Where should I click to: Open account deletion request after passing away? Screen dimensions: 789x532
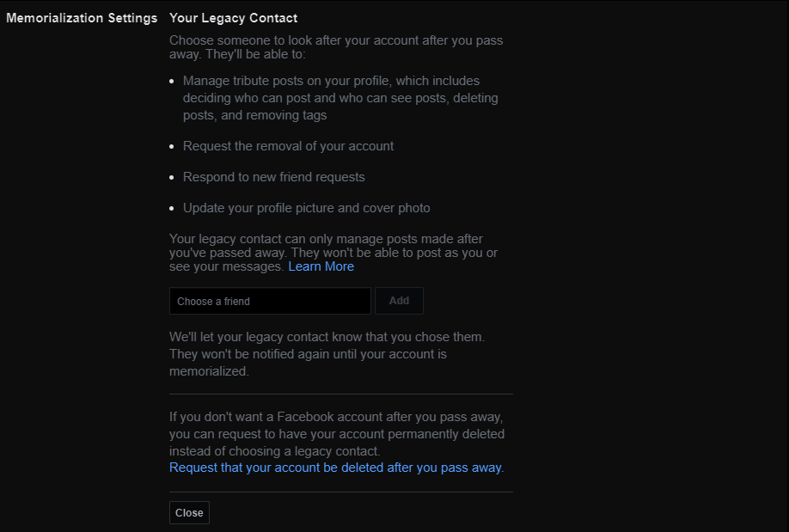tap(335, 467)
